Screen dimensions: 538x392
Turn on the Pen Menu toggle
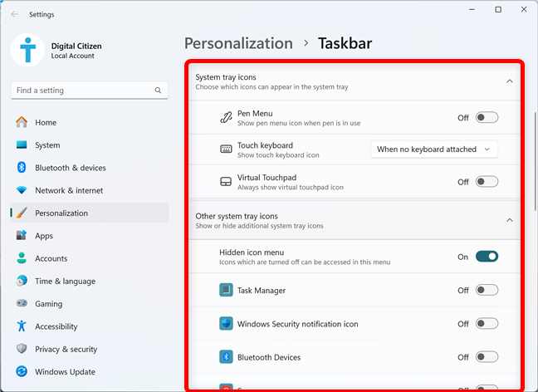[487, 117]
